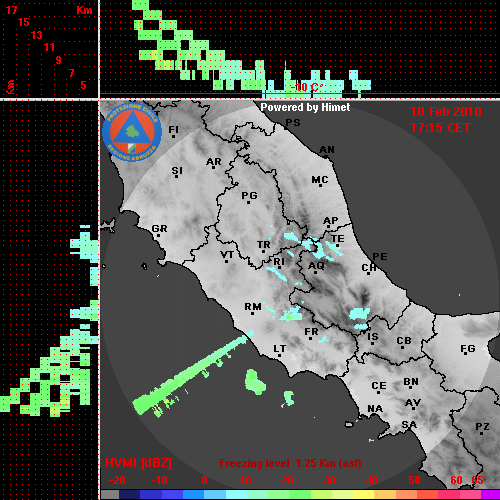Choose the LT city label
The height and width of the screenshot is (500, 500).
pyautogui.click(x=280, y=349)
